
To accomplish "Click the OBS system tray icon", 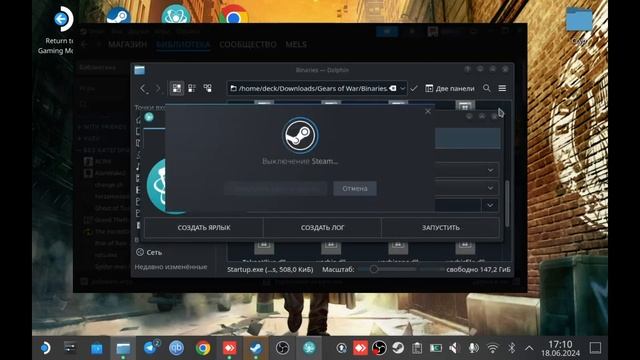I will click(379, 348).
